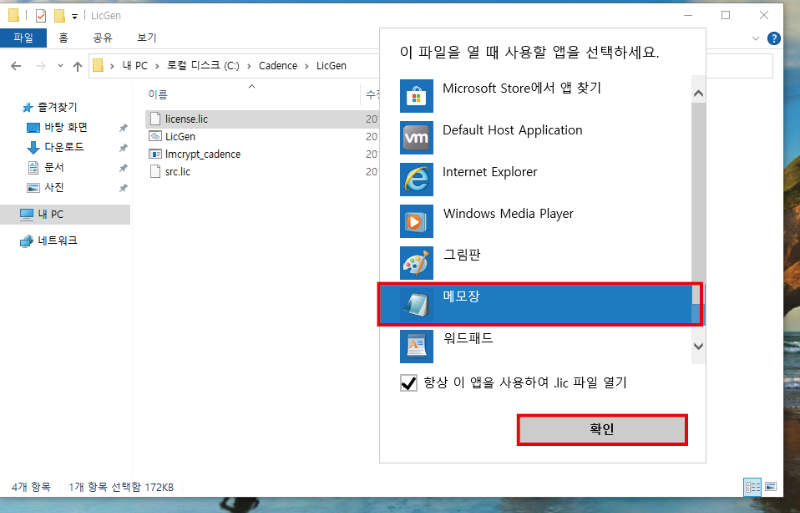Open the 보기 ribbon tab
Image resolution: width=800 pixels, height=513 pixels.
147,38
